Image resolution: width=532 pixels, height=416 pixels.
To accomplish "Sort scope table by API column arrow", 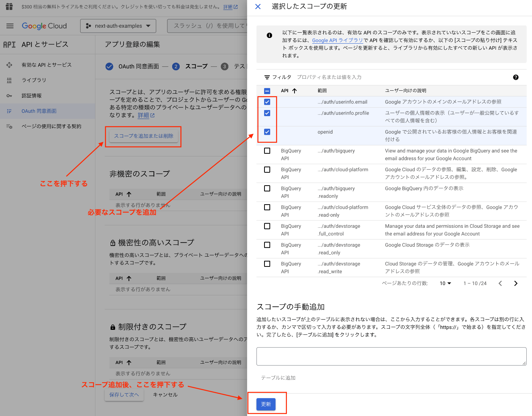I will [294, 91].
